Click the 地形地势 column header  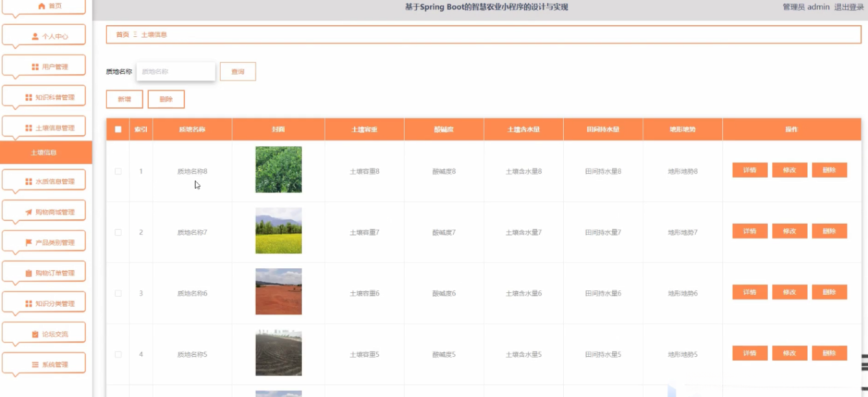pyautogui.click(x=683, y=129)
